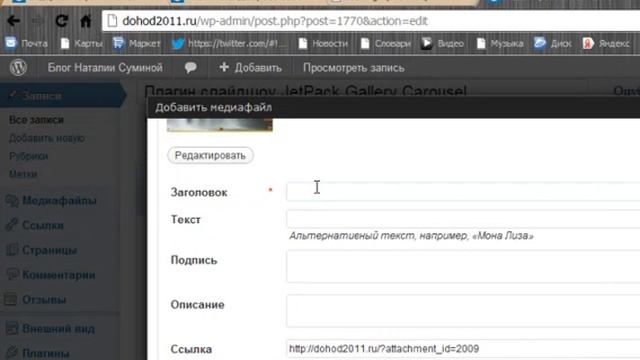Viewport: 640px width, 360px height.
Task: Open the Яндекс bookmark
Action: click(x=607, y=43)
